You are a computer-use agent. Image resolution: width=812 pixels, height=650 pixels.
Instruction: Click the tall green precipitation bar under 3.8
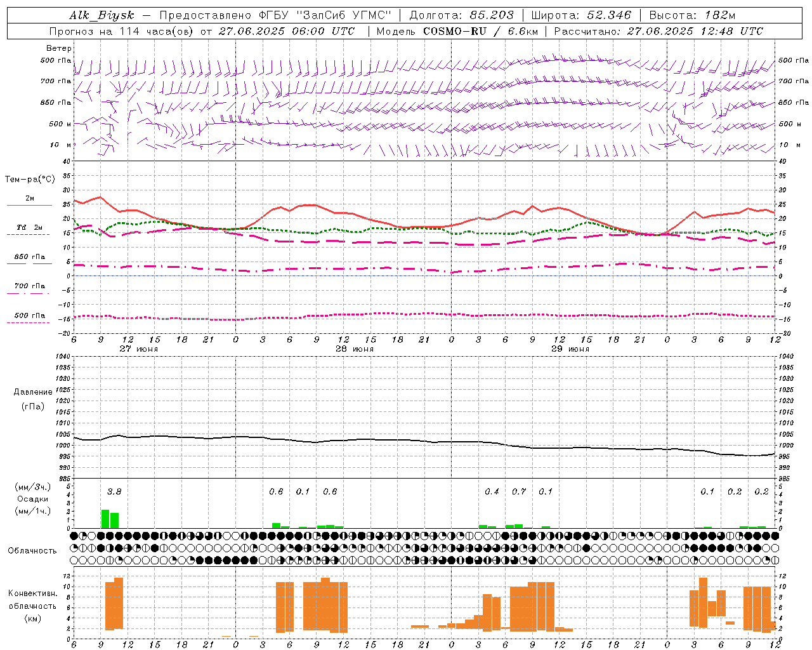(105, 519)
